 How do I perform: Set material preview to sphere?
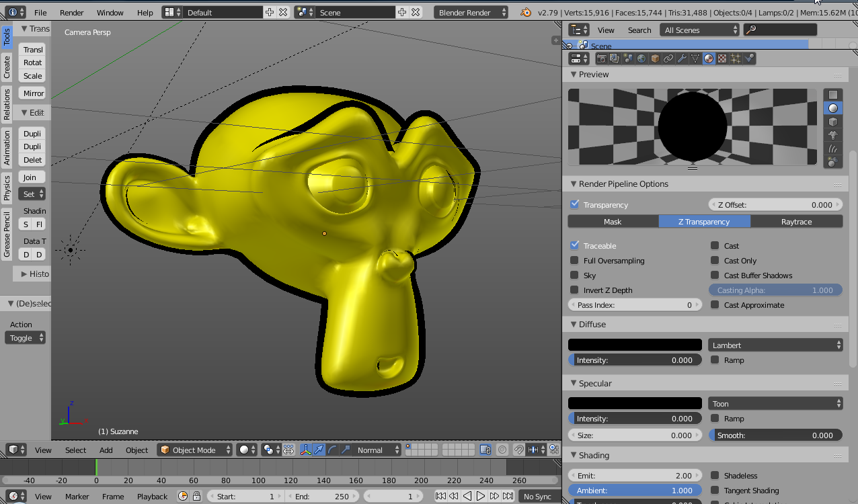point(833,108)
